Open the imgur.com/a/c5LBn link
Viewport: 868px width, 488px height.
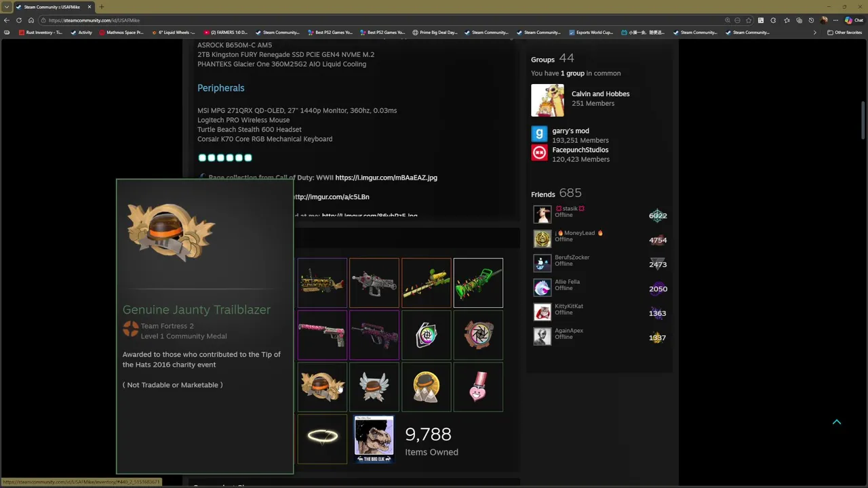(x=331, y=197)
